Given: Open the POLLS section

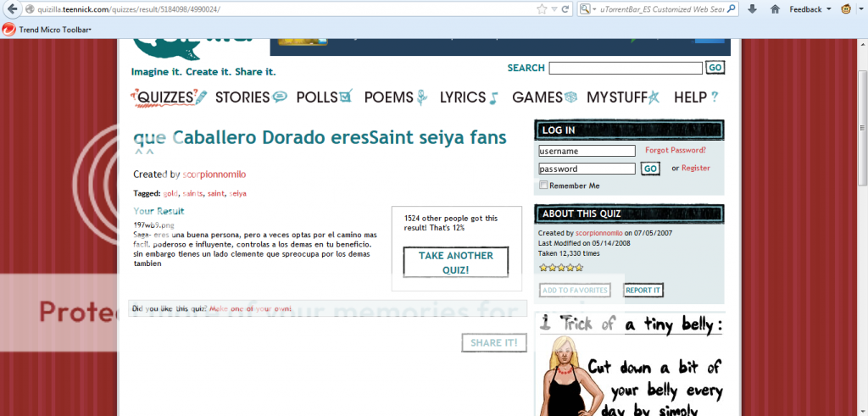Looking at the screenshot, I should pyautogui.click(x=325, y=97).
